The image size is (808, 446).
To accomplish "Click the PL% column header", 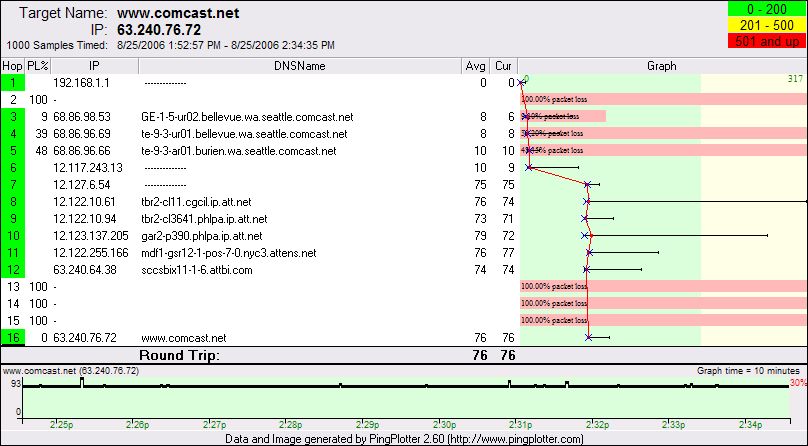I will (38, 66).
